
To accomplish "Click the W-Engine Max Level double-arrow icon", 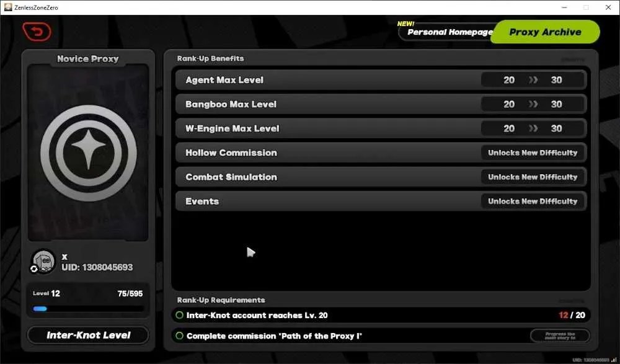I will tap(533, 128).
